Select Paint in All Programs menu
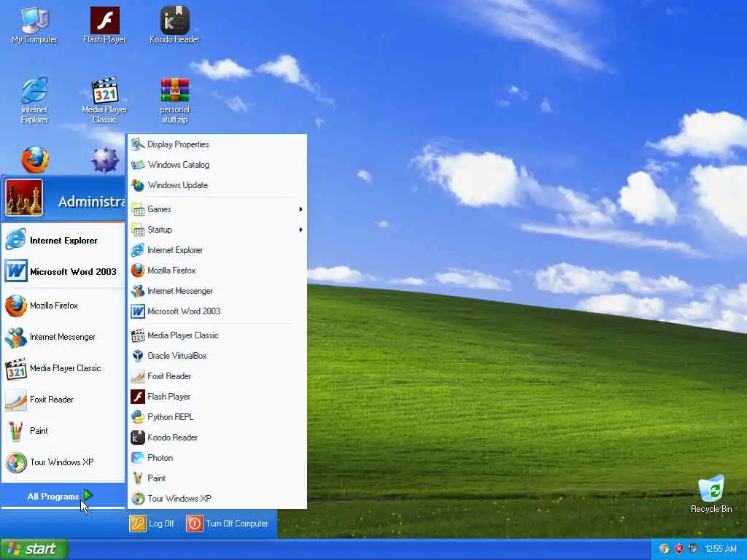This screenshot has width=747, height=560. [x=217, y=478]
